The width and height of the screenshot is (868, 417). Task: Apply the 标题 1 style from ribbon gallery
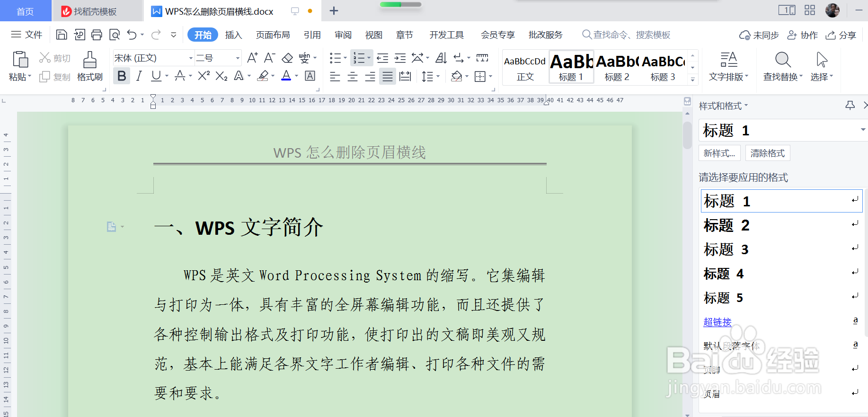(571, 67)
